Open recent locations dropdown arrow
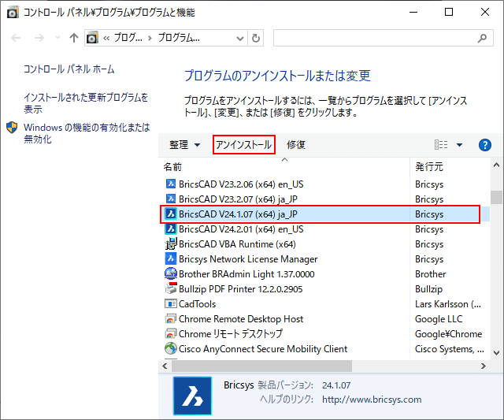The width and height of the screenshot is (504, 420). click(57, 38)
